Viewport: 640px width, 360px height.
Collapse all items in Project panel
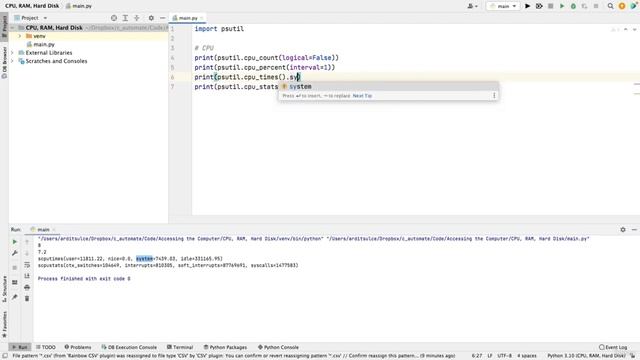[137, 18]
